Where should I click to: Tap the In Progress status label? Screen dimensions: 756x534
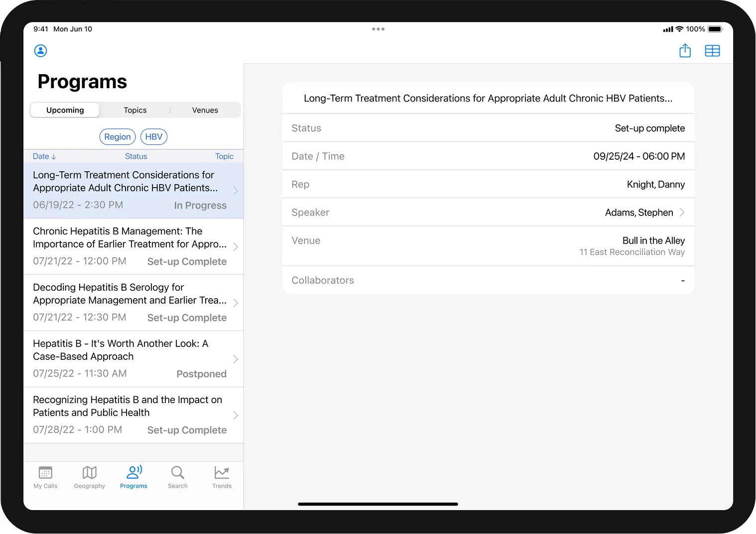[x=200, y=206]
